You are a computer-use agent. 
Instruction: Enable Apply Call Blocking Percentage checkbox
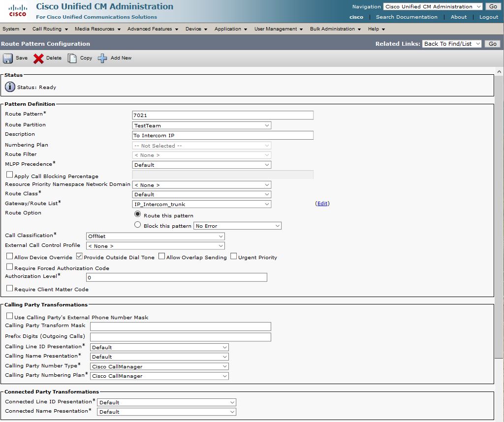[9, 175]
